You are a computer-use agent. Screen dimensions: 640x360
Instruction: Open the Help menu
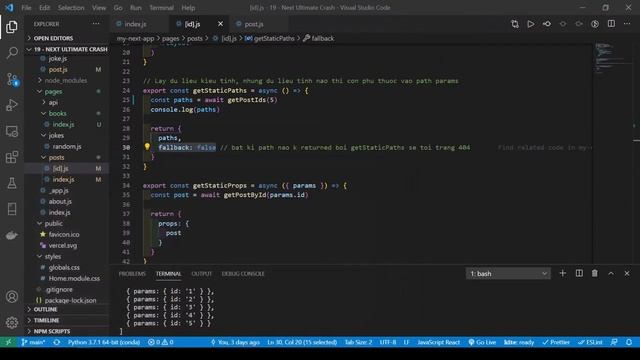pyautogui.click(x=188, y=8)
